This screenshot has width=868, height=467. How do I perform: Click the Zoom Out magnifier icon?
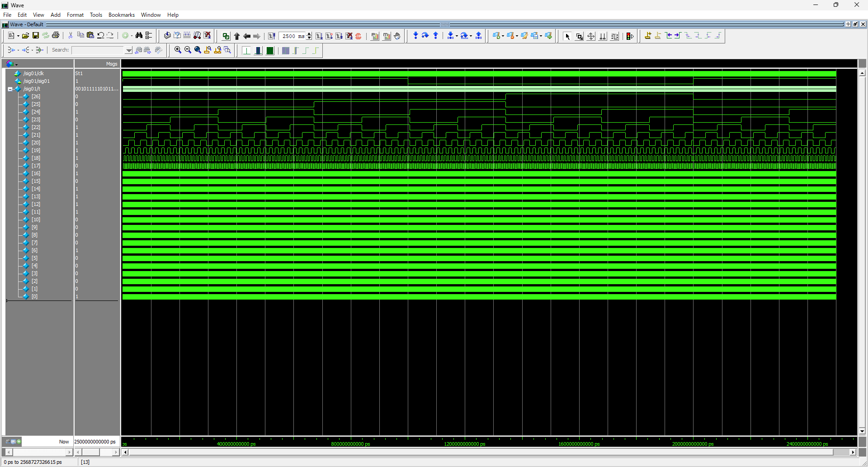188,50
